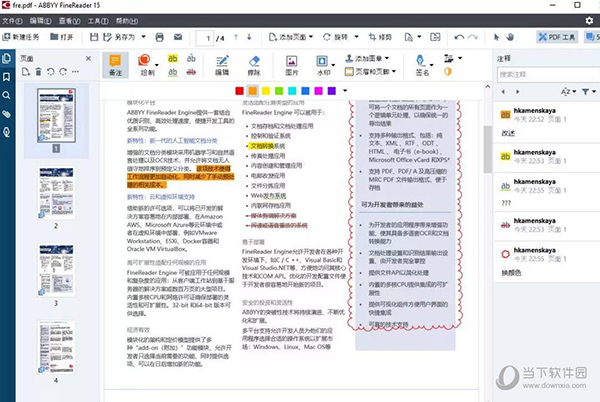Toggle the 备注 (Note) tool

click(x=115, y=65)
